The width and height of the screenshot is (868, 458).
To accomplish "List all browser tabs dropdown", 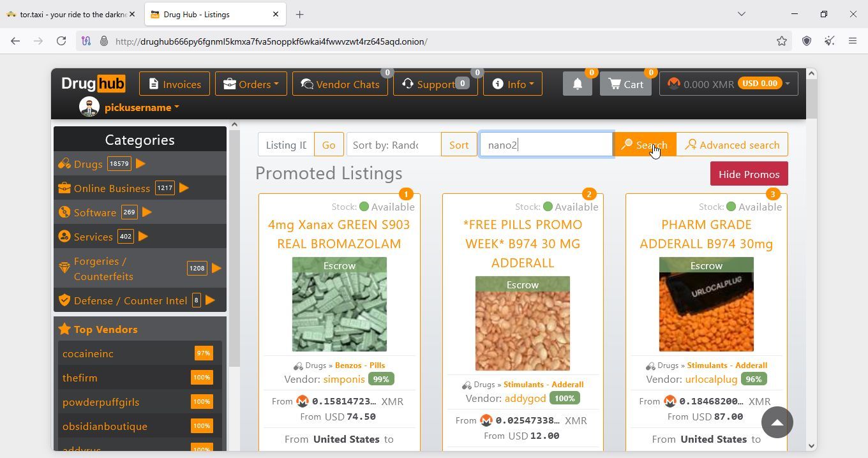I will point(742,14).
